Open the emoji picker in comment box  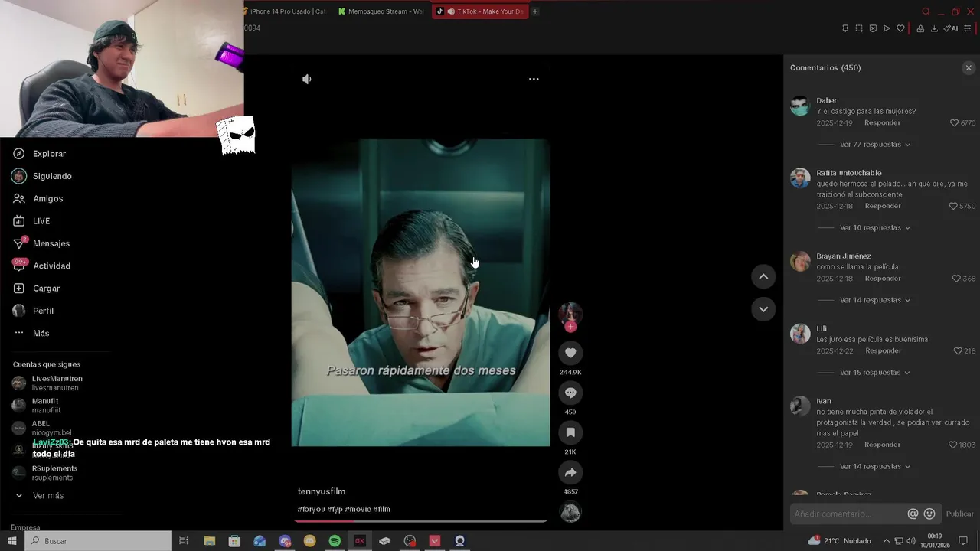pyautogui.click(x=929, y=514)
